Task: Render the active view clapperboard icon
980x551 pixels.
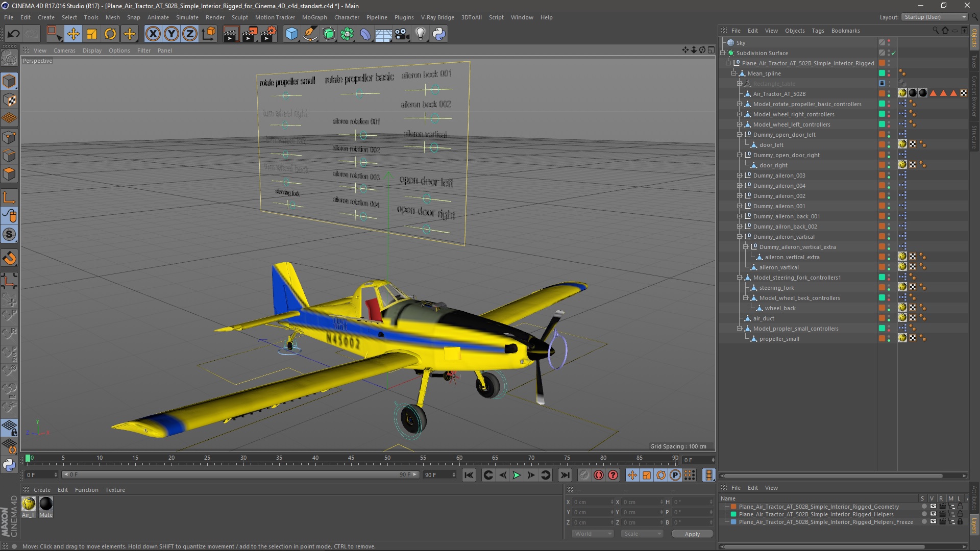Action: [x=231, y=34]
